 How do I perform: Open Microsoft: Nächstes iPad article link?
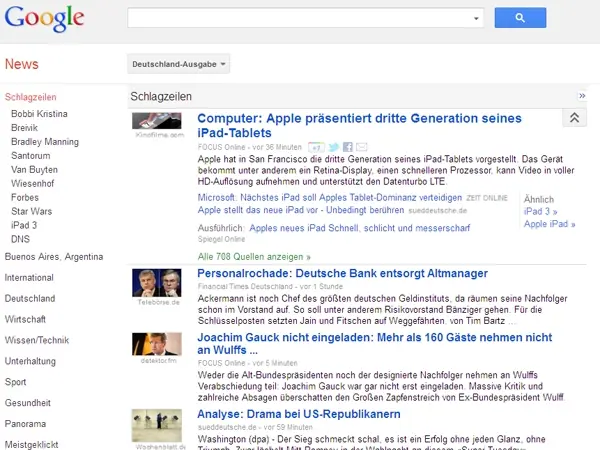[x=330, y=198]
